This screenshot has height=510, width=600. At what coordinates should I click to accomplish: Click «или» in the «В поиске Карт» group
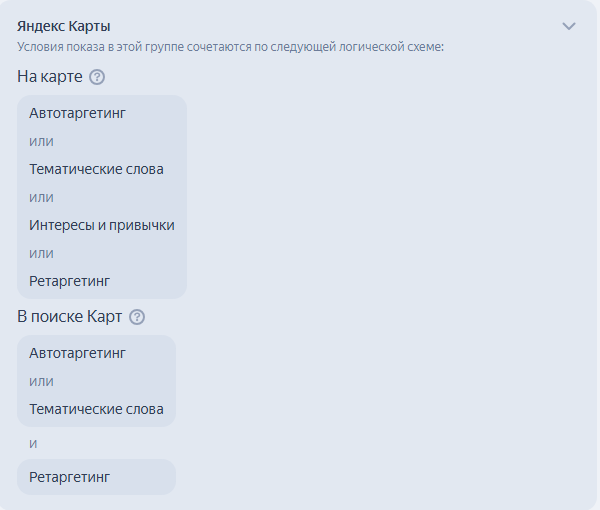41,381
